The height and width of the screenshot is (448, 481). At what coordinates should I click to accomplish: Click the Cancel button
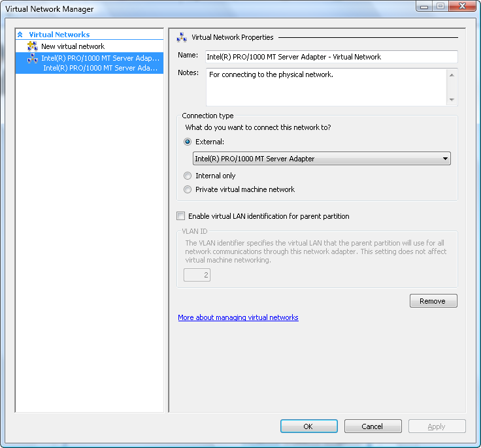pyautogui.click(x=373, y=426)
